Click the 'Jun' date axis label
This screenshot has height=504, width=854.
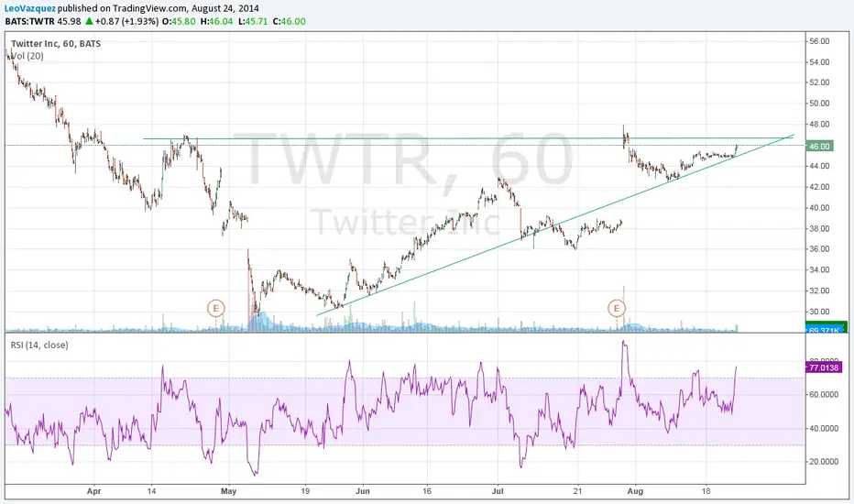[363, 491]
